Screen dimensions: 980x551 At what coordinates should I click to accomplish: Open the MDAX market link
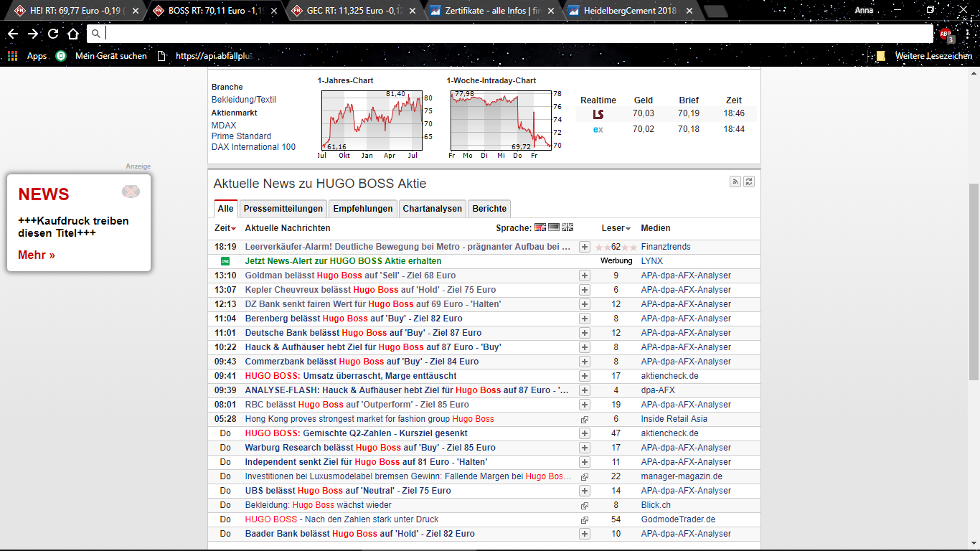[x=223, y=125]
